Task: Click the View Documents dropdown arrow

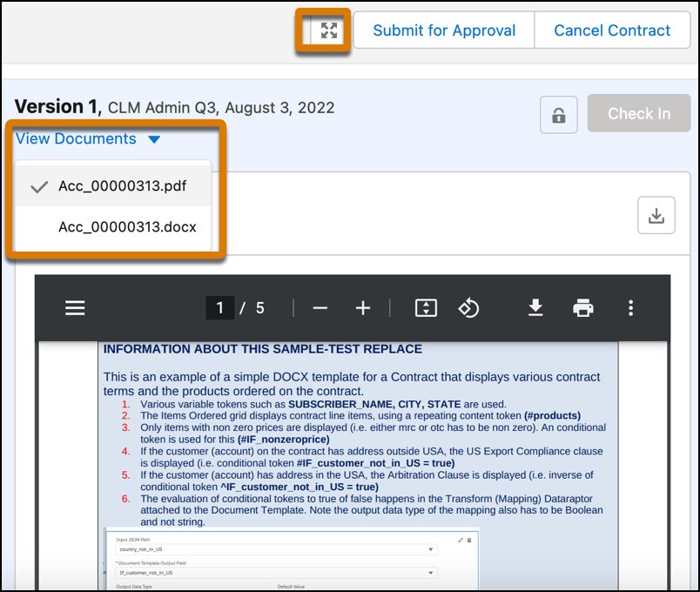Action: click(154, 140)
